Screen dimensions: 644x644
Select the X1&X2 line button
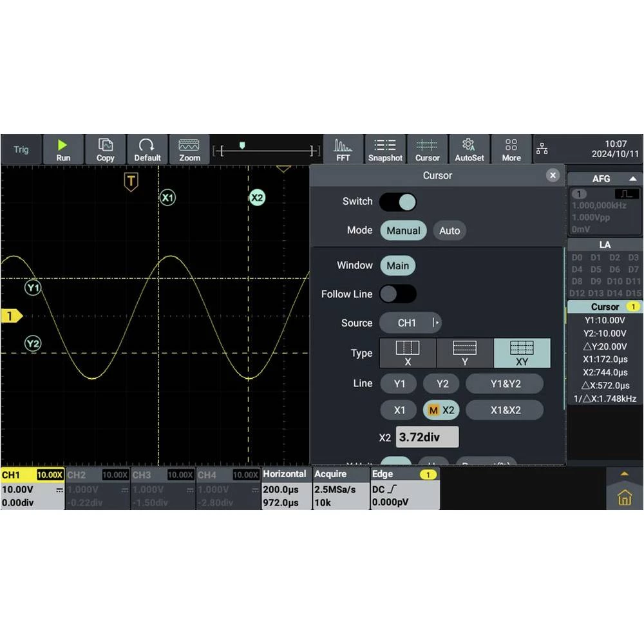pos(505,410)
